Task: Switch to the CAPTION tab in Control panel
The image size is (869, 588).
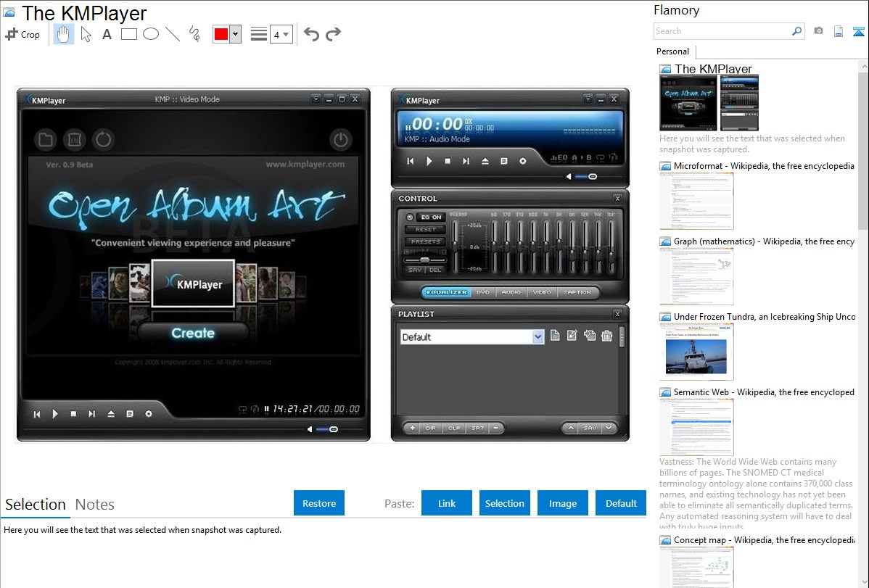Action: (x=577, y=293)
